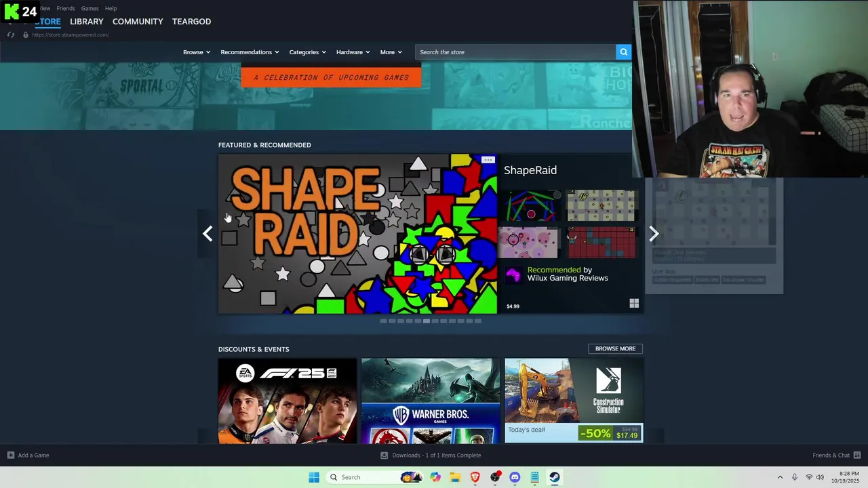Click the $4.99 price on ShapeRaid
This screenshot has height=488, width=868.
pos(513,306)
